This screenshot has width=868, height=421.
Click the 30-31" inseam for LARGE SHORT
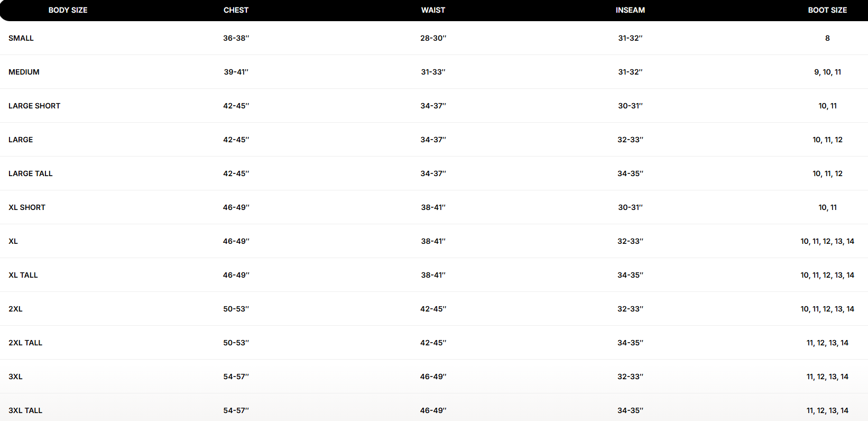pos(630,106)
